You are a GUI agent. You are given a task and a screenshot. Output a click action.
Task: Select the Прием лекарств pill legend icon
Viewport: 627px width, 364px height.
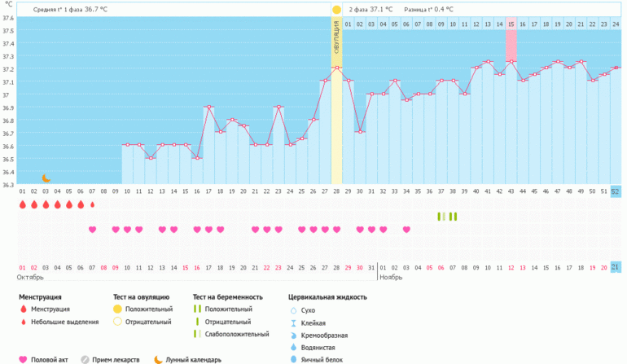click(x=85, y=358)
